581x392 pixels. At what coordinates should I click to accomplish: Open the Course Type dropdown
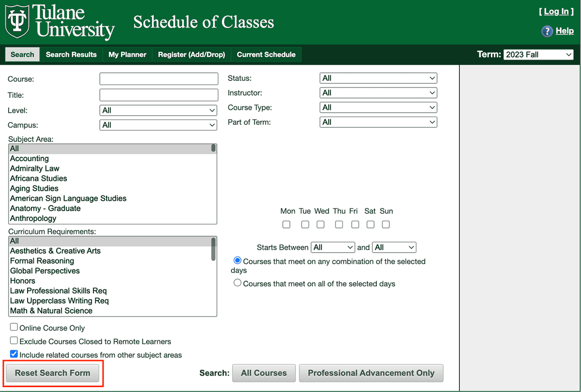[379, 107]
